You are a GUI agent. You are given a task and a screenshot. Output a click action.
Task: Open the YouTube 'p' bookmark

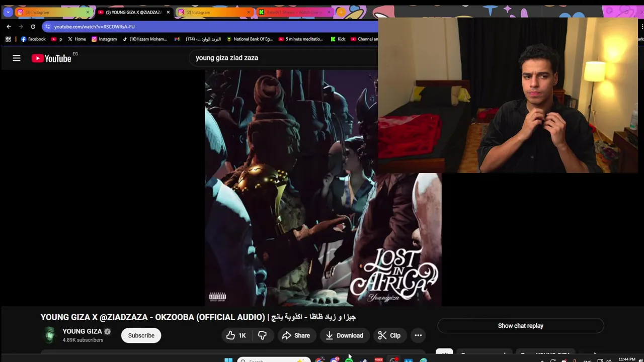click(x=56, y=39)
